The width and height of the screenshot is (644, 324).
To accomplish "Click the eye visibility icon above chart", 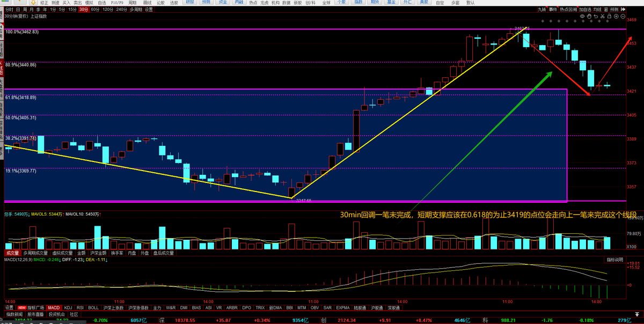I will (582, 17).
